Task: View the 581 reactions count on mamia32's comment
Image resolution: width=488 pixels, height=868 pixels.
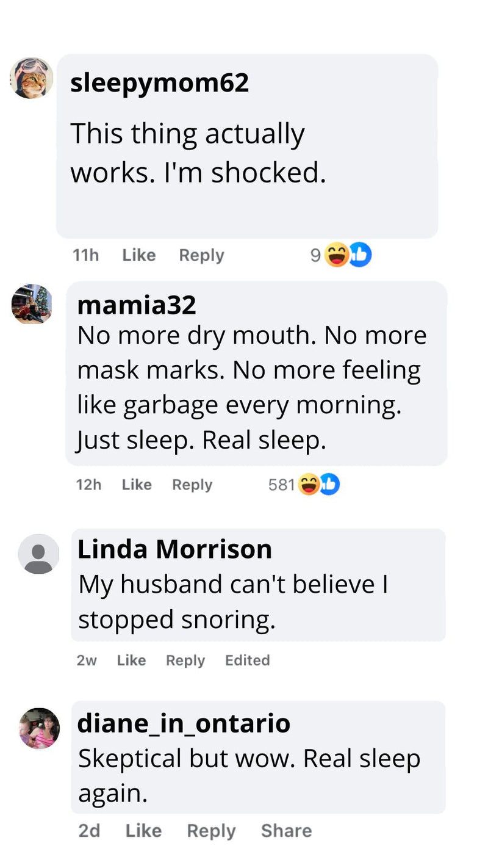Action: click(281, 485)
